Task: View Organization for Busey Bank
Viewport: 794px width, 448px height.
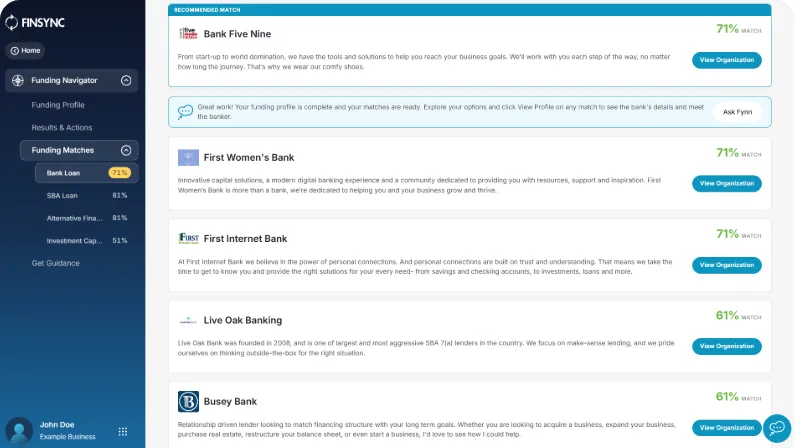Action: [x=727, y=428]
